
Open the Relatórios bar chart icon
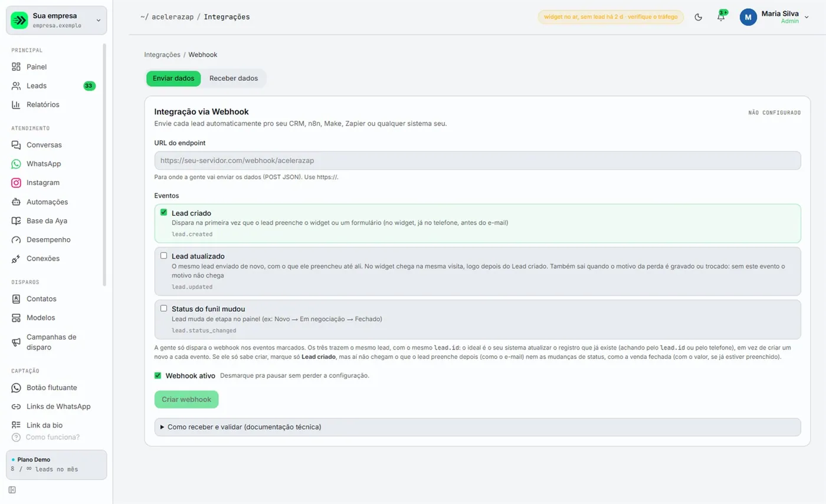pyautogui.click(x=17, y=104)
